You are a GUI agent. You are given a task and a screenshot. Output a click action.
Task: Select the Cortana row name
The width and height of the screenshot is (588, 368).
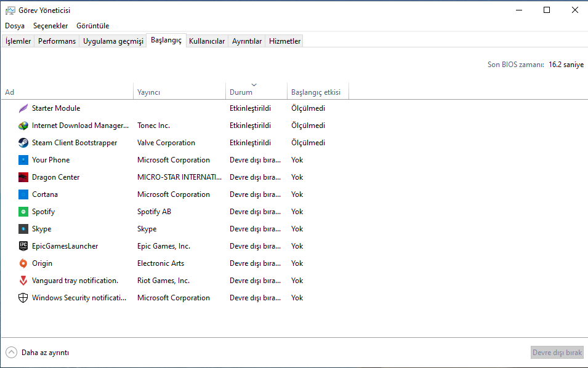coord(44,194)
